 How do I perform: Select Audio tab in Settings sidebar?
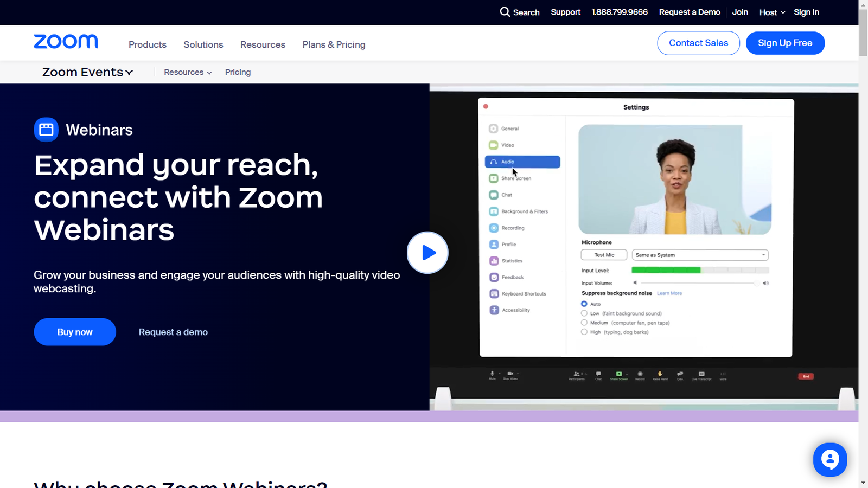[x=522, y=162]
